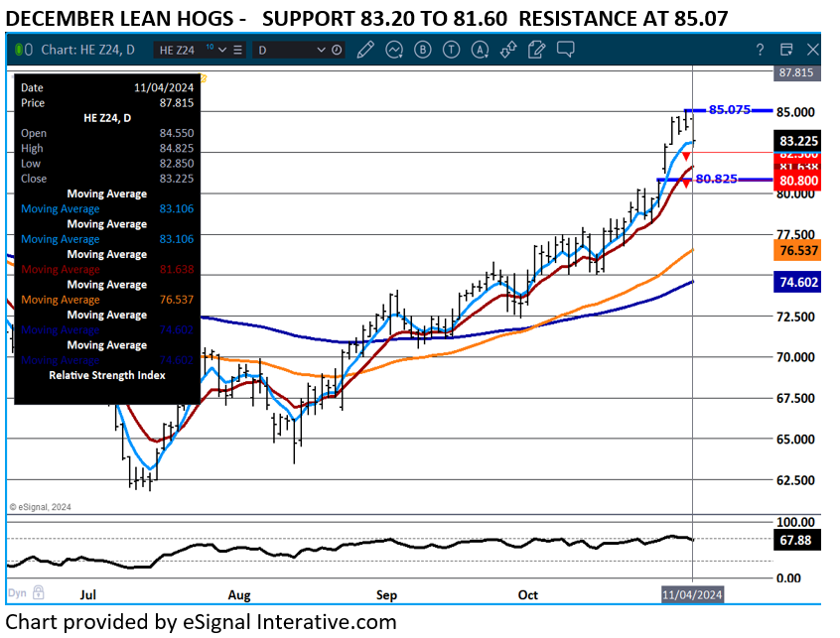Image resolution: width=840 pixels, height=638 pixels.
Task: Open the window options icon beside help
Action: pyautogui.click(x=786, y=49)
